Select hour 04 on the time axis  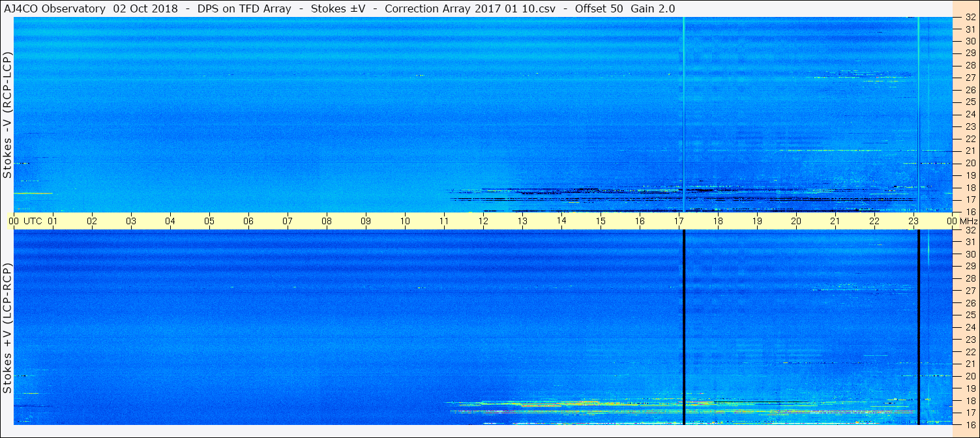pyautogui.click(x=170, y=221)
